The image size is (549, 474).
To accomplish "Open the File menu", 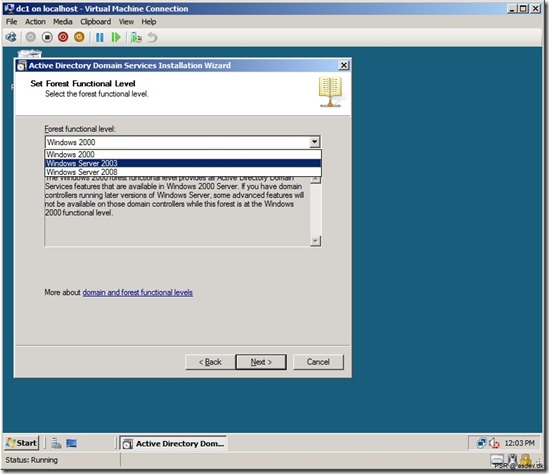I will pos(11,22).
